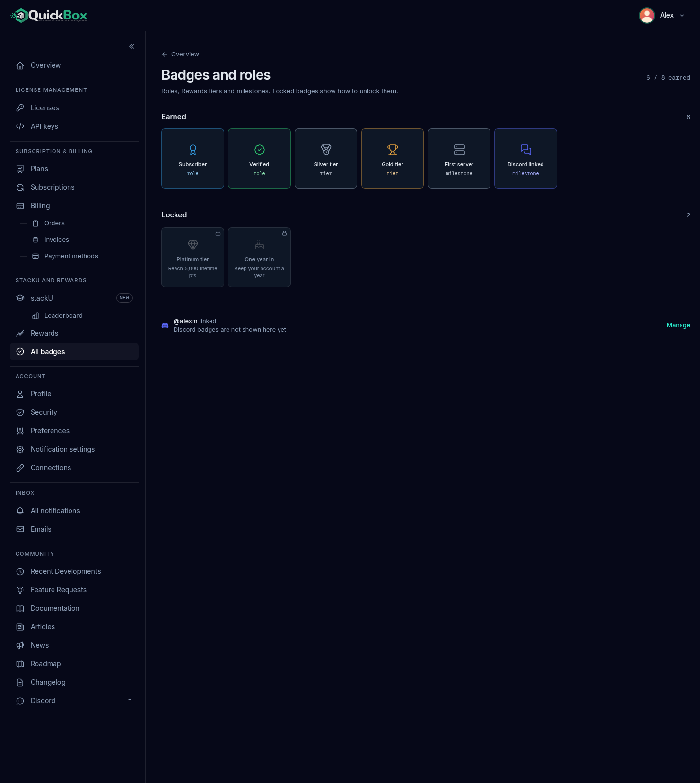Click the Profile person icon
Screen dimensions: 700x783
pyautogui.click(x=20, y=394)
